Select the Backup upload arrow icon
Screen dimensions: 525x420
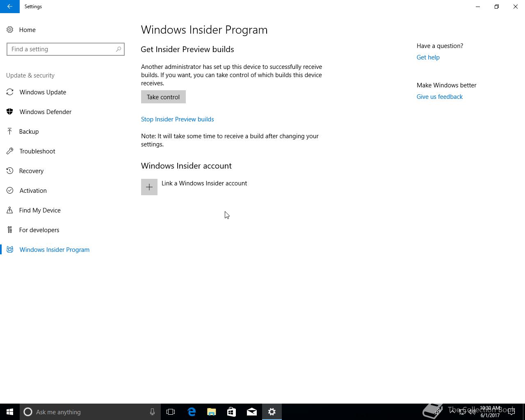pos(10,132)
